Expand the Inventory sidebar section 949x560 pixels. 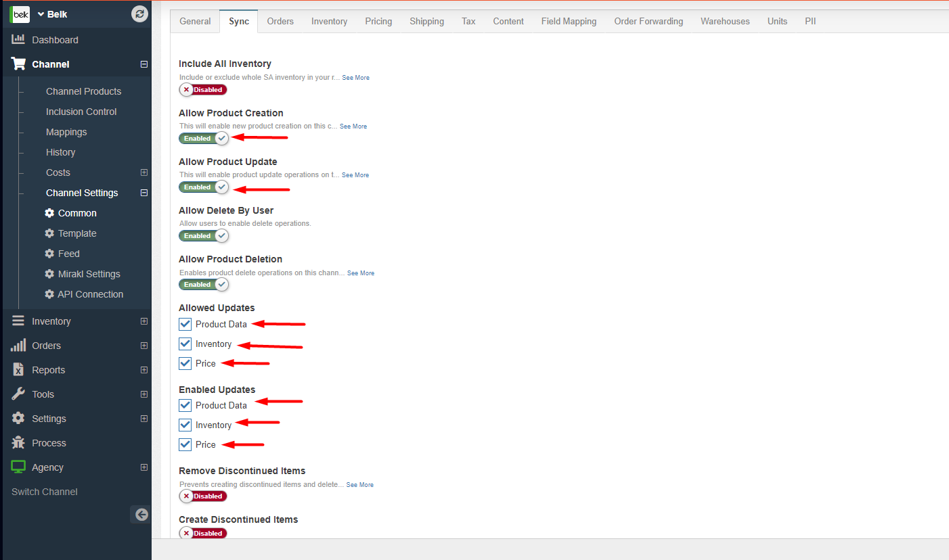(x=144, y=321)
